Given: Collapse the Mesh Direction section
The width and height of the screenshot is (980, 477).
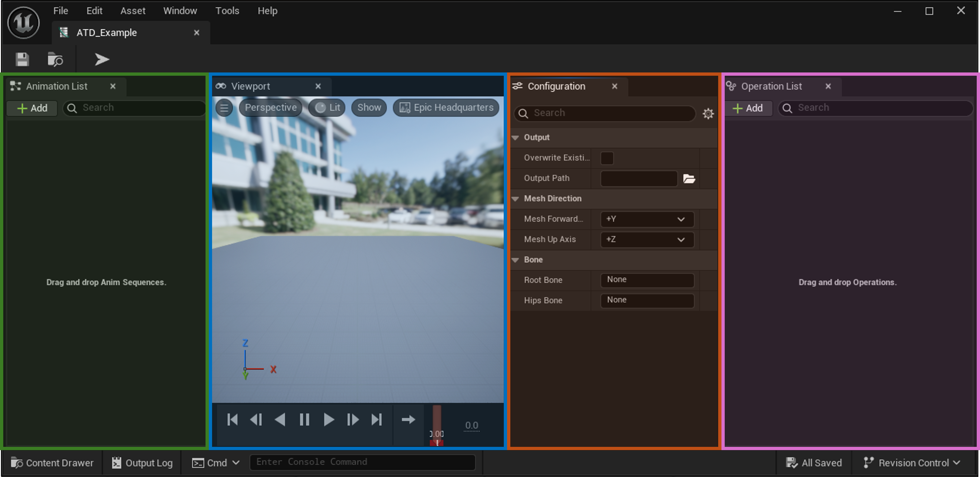Looking at the screenshot, I should pos(515,199).
